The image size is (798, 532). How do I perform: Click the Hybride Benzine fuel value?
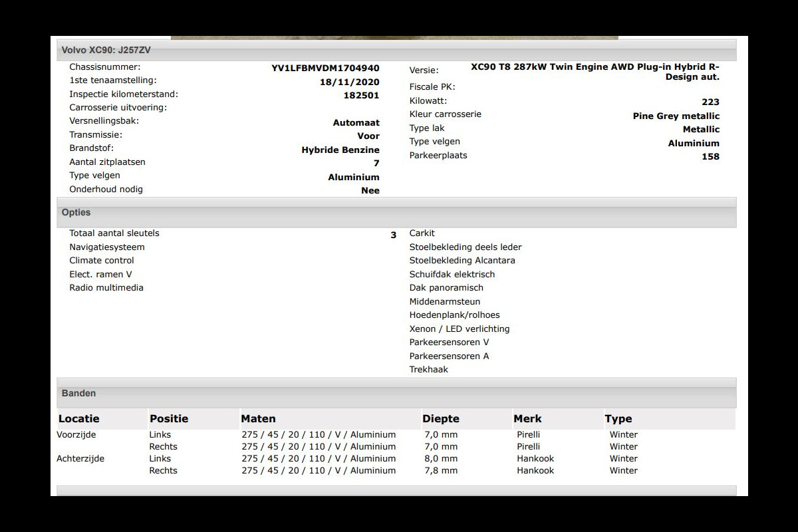point(340,150)
